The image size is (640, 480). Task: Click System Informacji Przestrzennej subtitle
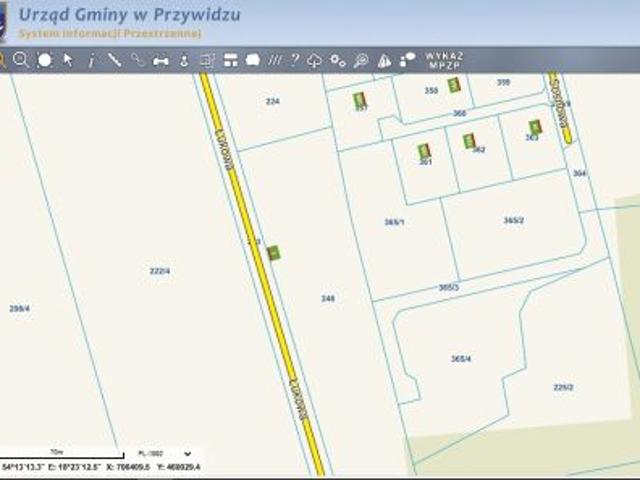(110, 33)
